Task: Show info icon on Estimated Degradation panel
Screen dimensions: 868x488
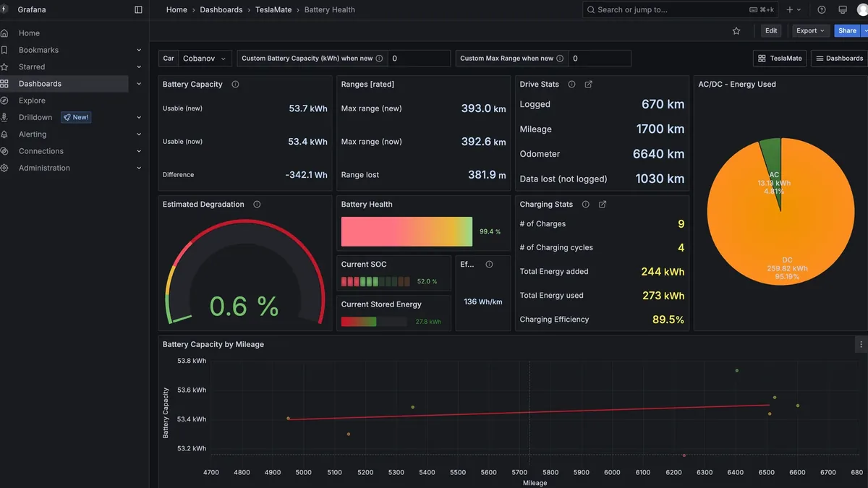Action: point(257,205)
